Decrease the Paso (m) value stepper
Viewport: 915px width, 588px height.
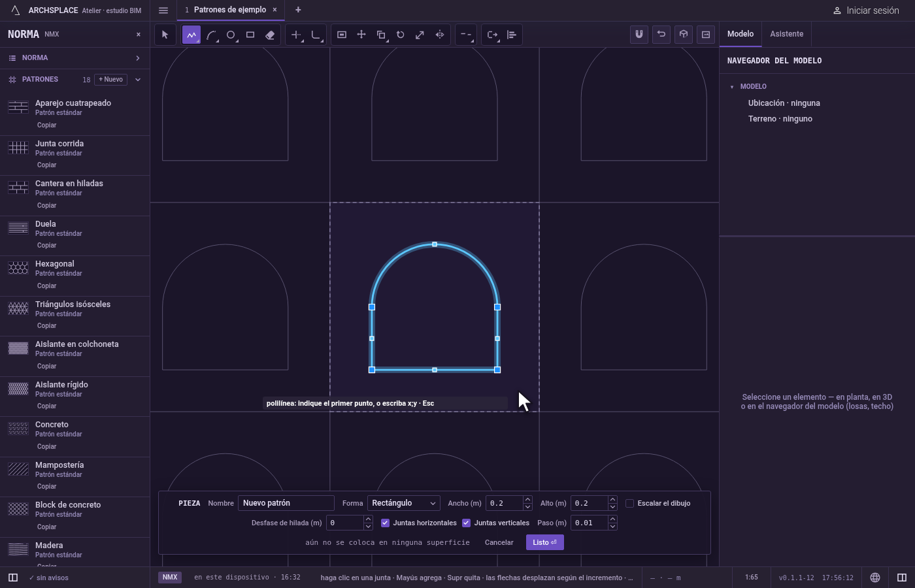tap(612, 526)
